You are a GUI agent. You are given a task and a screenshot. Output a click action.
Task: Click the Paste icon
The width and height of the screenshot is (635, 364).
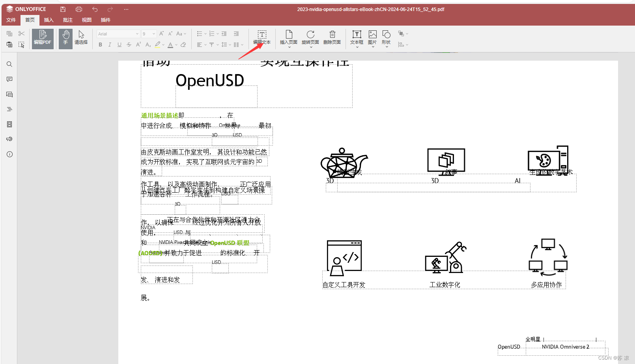(x=9, y=45)
